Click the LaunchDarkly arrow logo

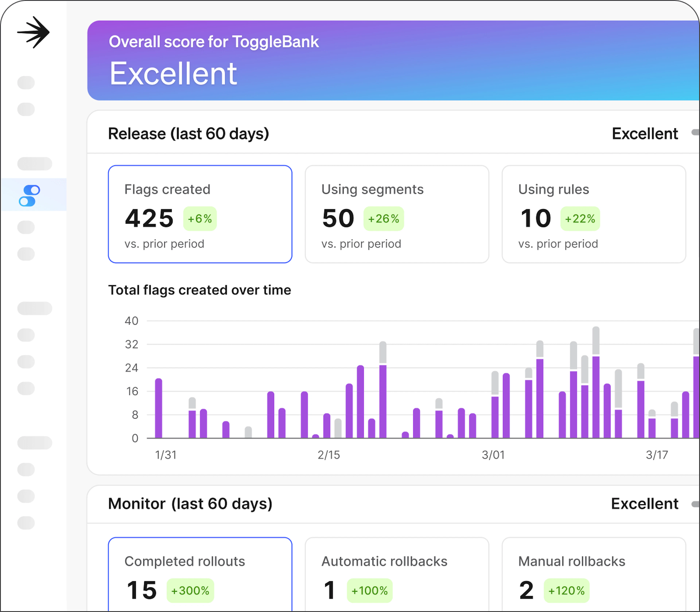[34, 32]
